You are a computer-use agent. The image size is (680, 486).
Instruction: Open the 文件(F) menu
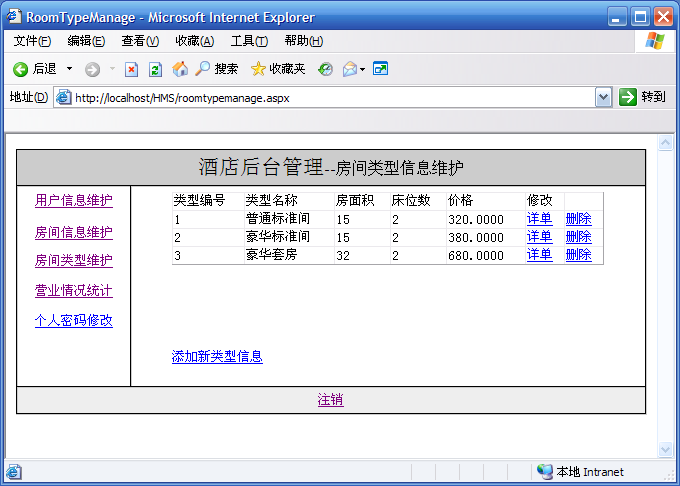click(32, 41)
